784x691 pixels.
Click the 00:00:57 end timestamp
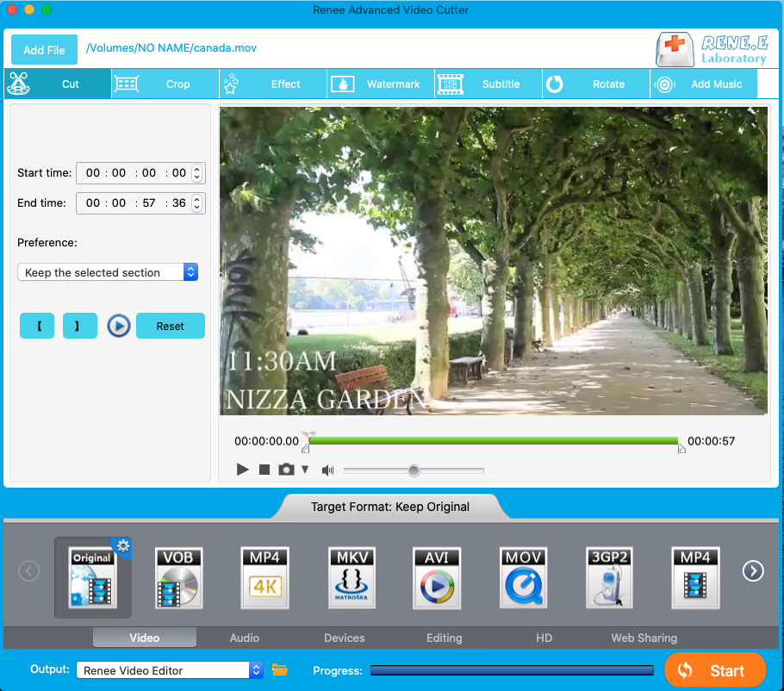pos(711,441)
